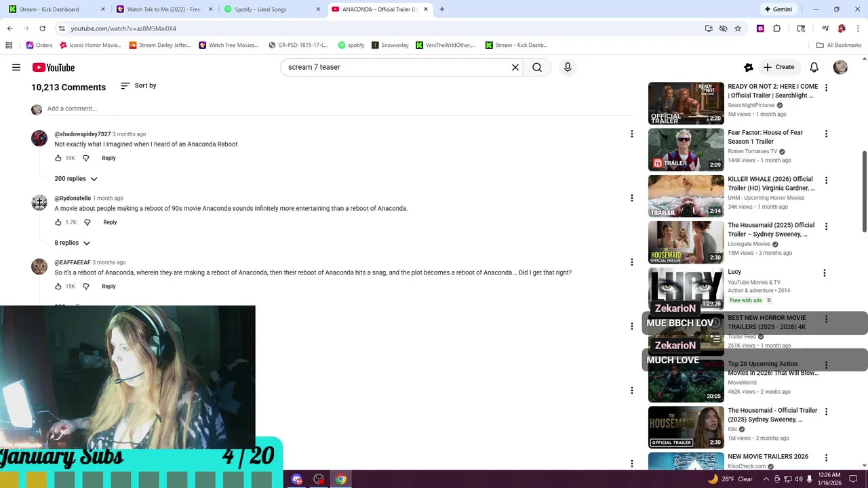Open more actions on @shadowspidey7327 comment
Image resolution: width=868 pixels, height=488 pixels.
631,134
